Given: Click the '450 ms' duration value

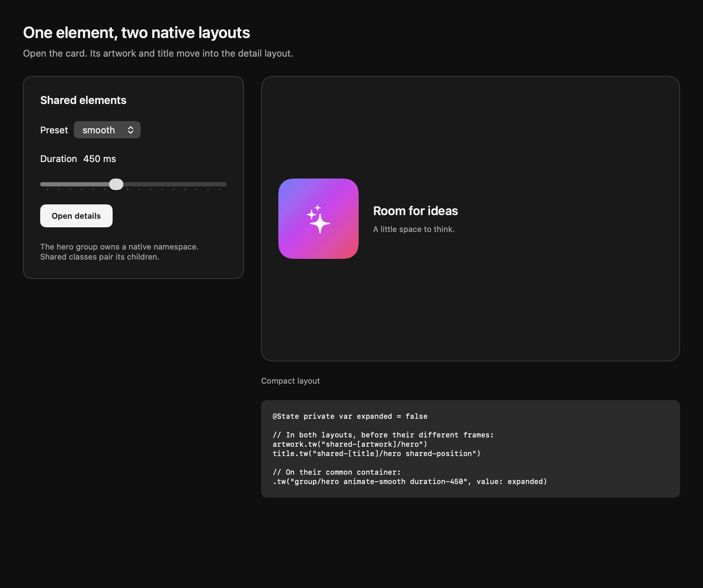Looking at the screenshot, I should click(x=99, y=159).
